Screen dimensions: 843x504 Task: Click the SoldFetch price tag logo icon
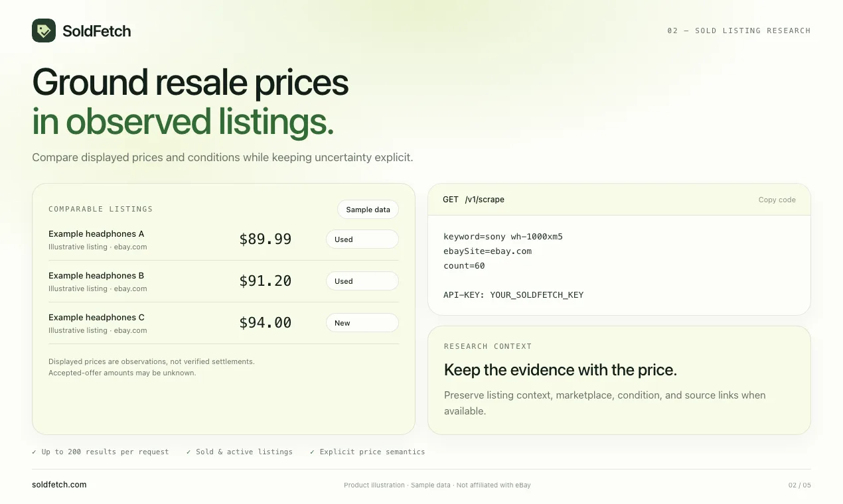pos(44,31)
